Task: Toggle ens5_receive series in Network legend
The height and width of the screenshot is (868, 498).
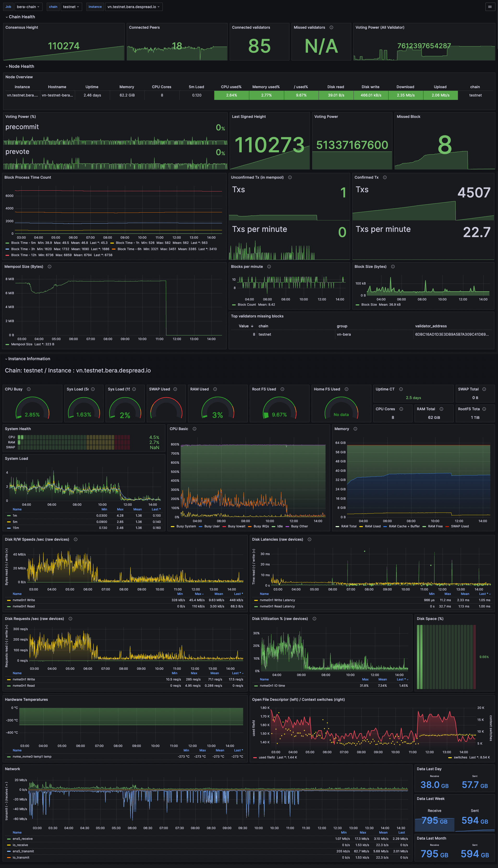Action: coord(23,839)
